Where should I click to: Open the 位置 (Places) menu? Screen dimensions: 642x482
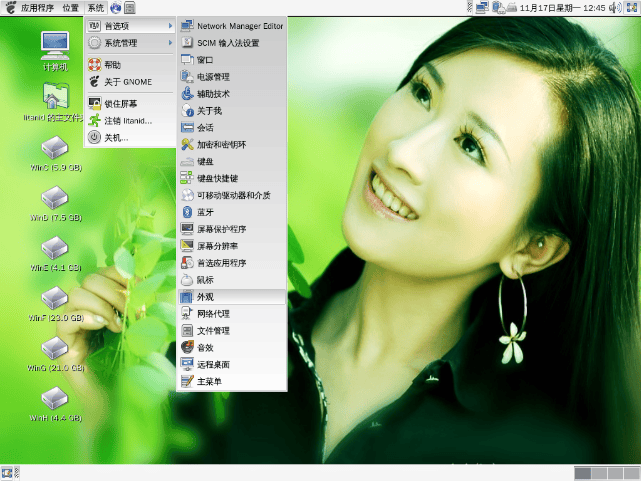point(71,7)
